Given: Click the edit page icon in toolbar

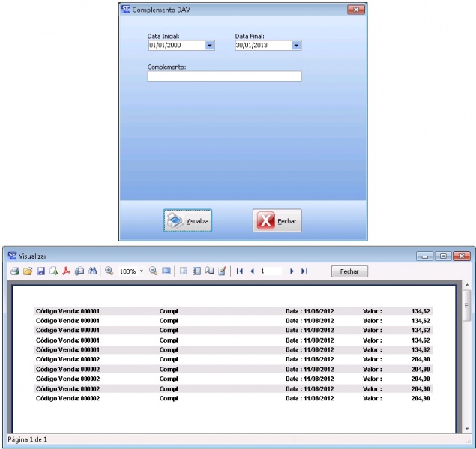Looking at the screenshot, I should [222, 271].
